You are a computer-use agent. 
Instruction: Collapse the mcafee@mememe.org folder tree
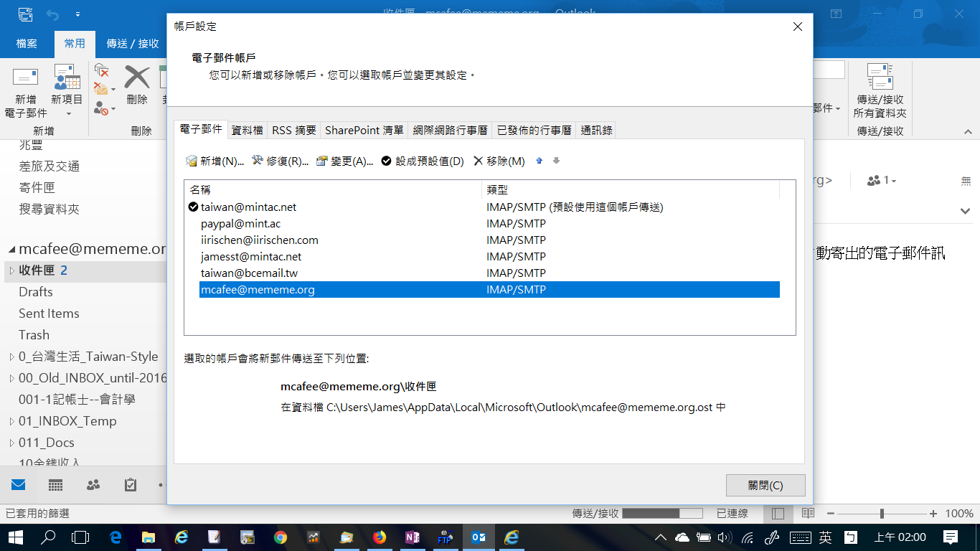[x=11, y=250]
